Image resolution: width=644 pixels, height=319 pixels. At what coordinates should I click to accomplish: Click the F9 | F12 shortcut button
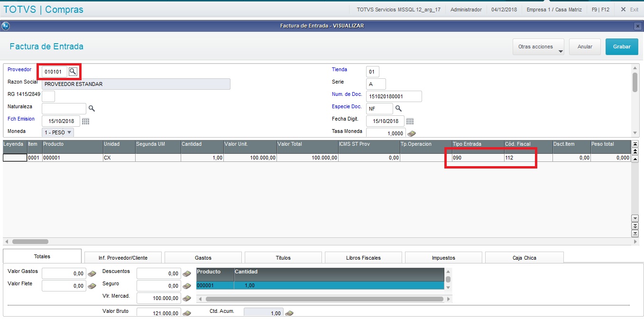pos(600,9)
